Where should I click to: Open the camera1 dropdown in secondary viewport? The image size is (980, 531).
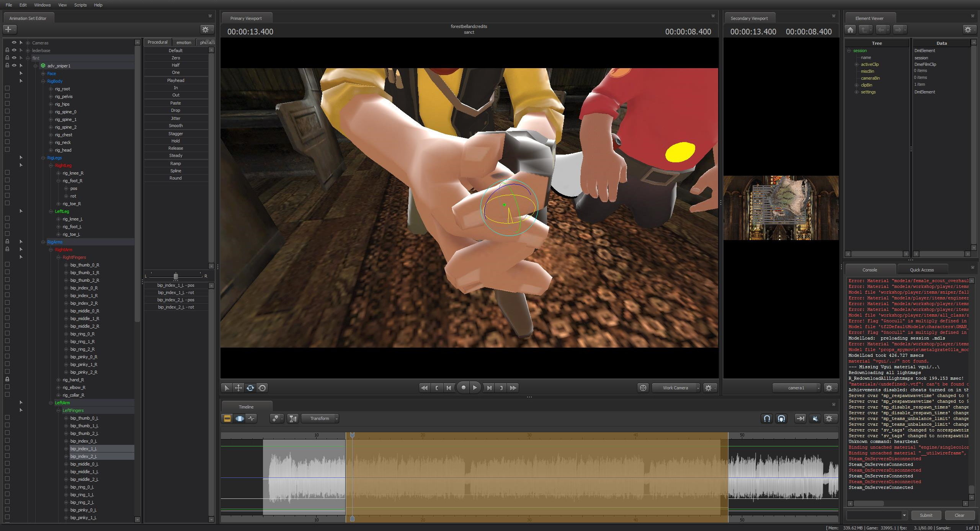point(796,388)
